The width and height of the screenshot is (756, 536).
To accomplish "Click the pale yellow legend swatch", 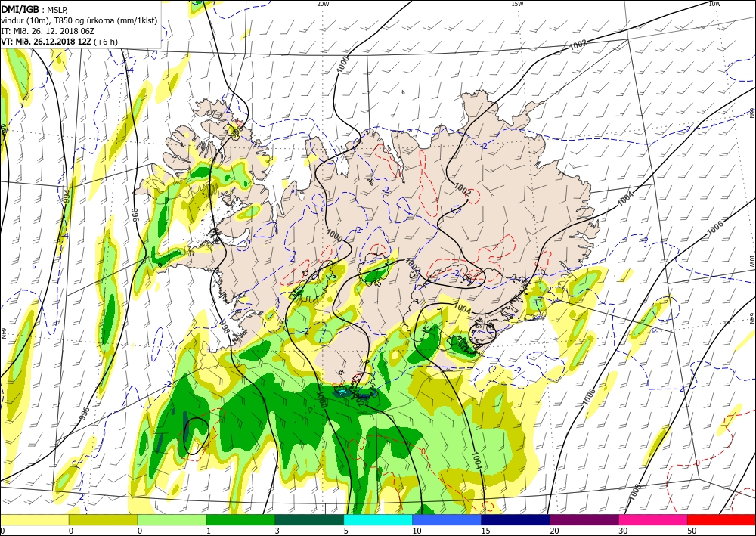I will 34,519.
